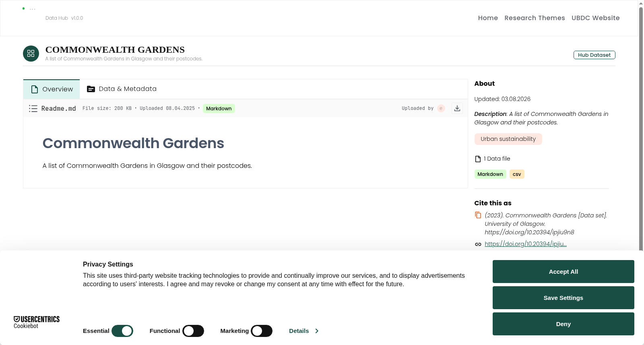Click the data file document icon
The width and height of the screenshot is (644, 345).
coord(478,159)
